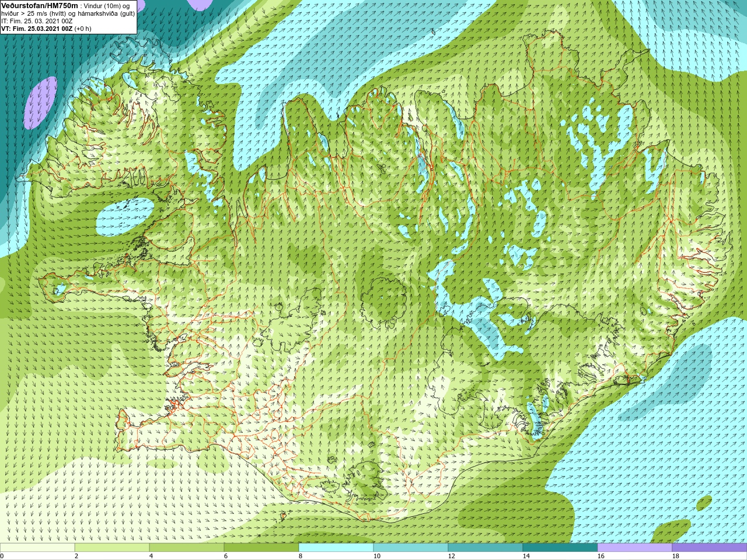This screenshot has height=560, width=747.
Task: Click the legend label "14"
Action: [526, 556]
